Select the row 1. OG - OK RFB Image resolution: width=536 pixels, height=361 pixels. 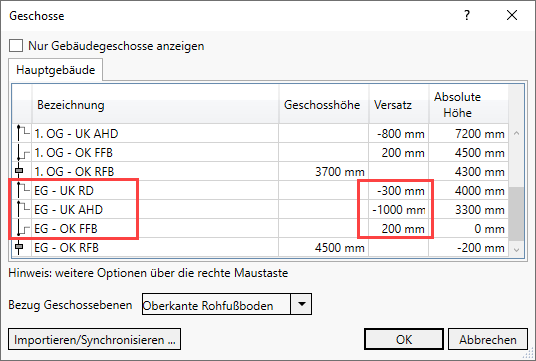coord(260,171)
